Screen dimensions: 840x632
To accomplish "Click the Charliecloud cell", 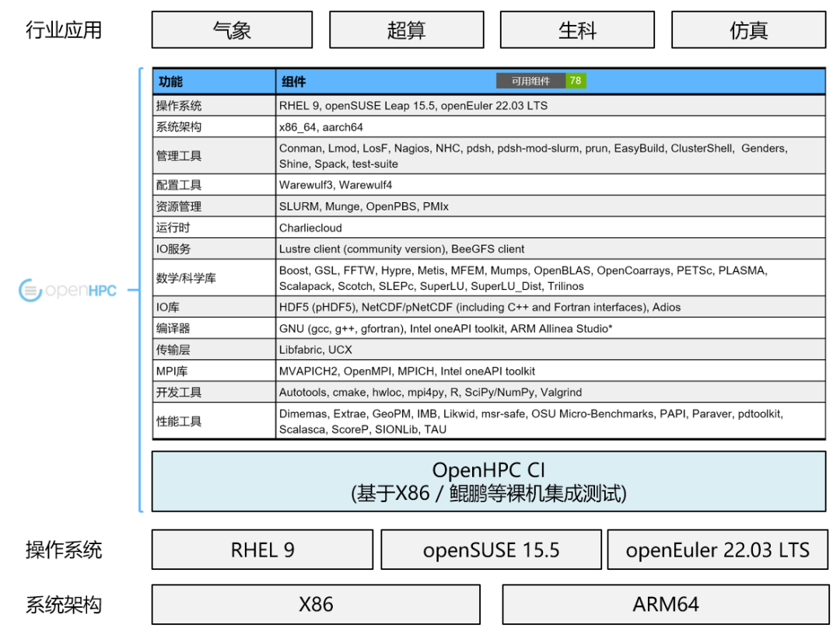I will click(x=551, y=228).
